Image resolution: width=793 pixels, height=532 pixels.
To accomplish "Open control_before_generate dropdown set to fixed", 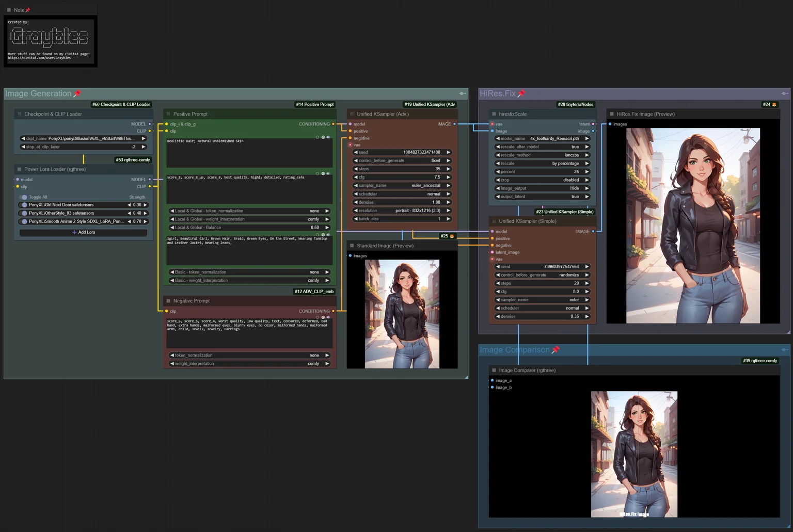I will click(402, 160).
